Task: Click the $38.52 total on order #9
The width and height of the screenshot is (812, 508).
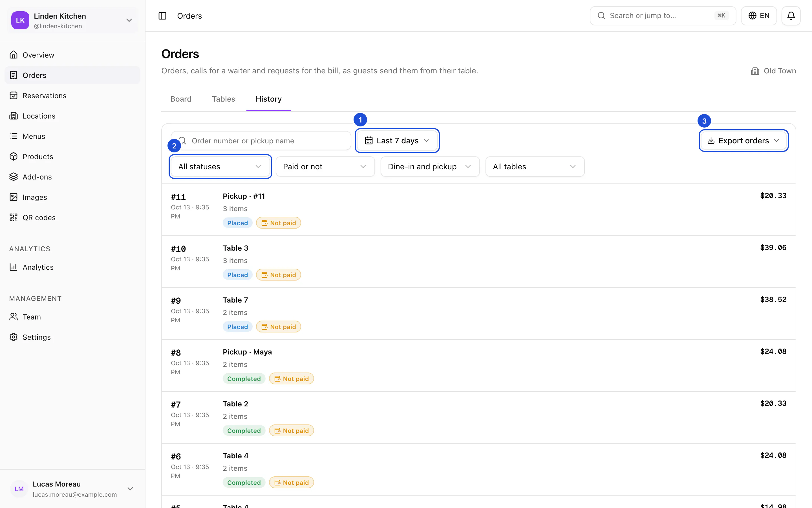Action: pos(773,299)
